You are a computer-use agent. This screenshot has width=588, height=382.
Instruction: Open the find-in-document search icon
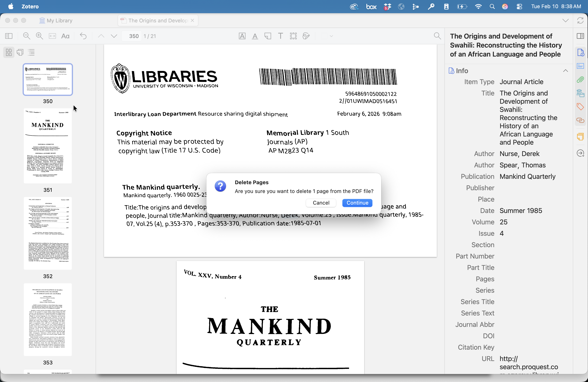(437, 36)
